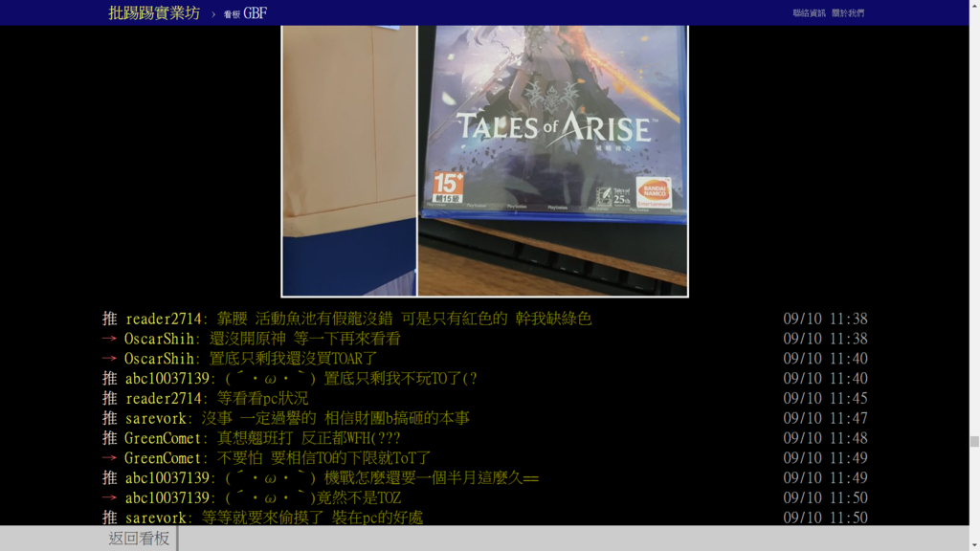The height and width of the screenshot is (551, 980).
Task: Select the comment "等看看pc狀況"
Action: [x=262, y=399]
